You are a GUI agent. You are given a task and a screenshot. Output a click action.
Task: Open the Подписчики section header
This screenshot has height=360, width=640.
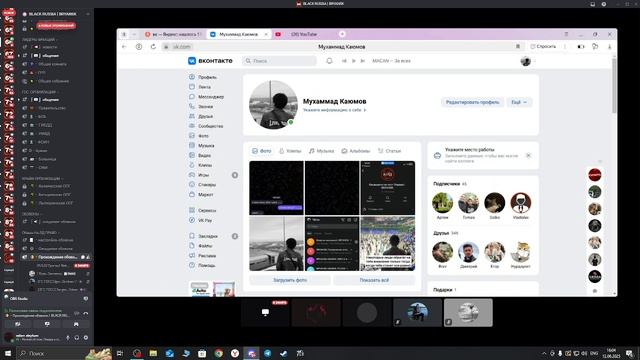point(450,184)
